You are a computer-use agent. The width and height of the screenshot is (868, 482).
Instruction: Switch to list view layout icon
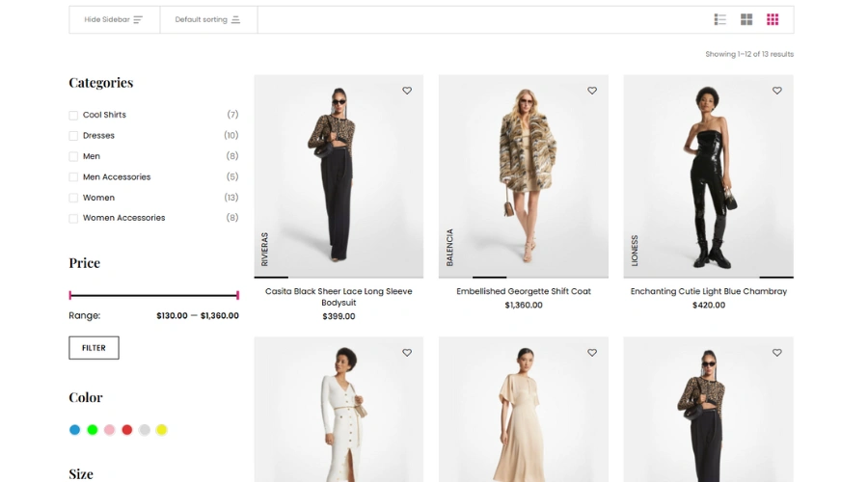click(x=719, y=20)
